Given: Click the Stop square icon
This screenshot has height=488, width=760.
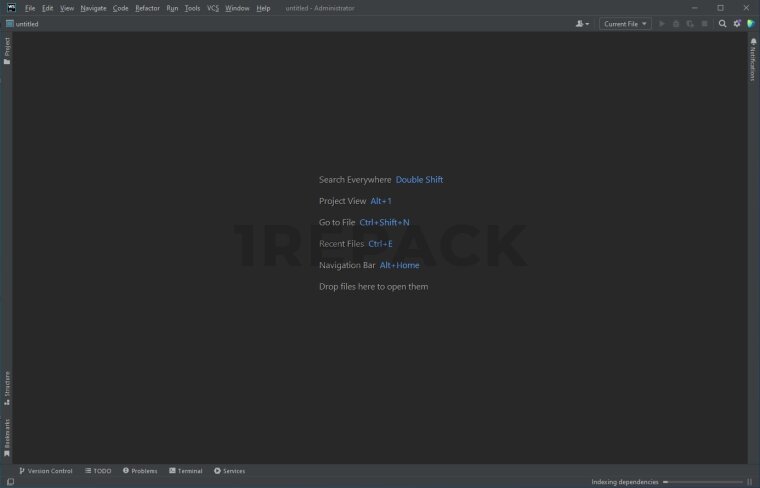Looking at the screenshot, I should click(704, 24).
